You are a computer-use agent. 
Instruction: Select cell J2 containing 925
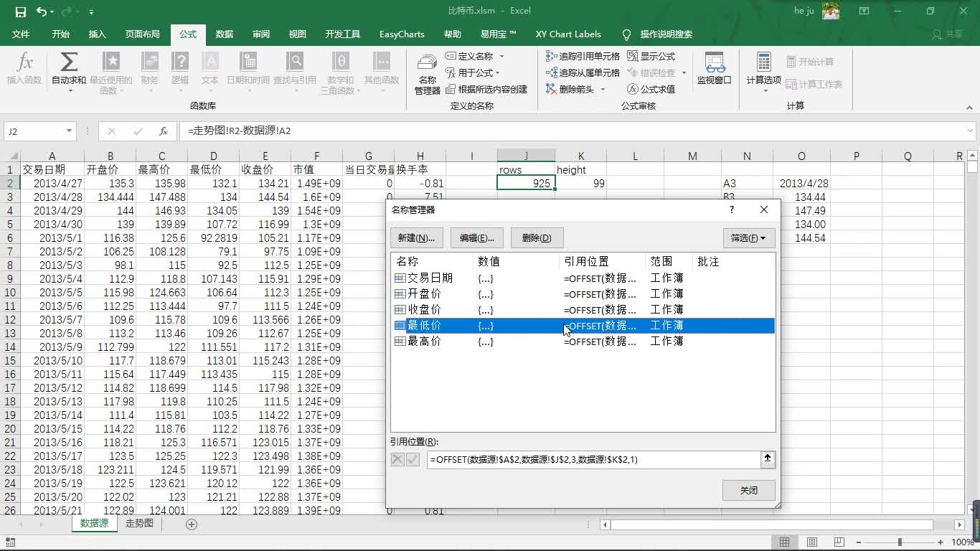coord(526,184)
